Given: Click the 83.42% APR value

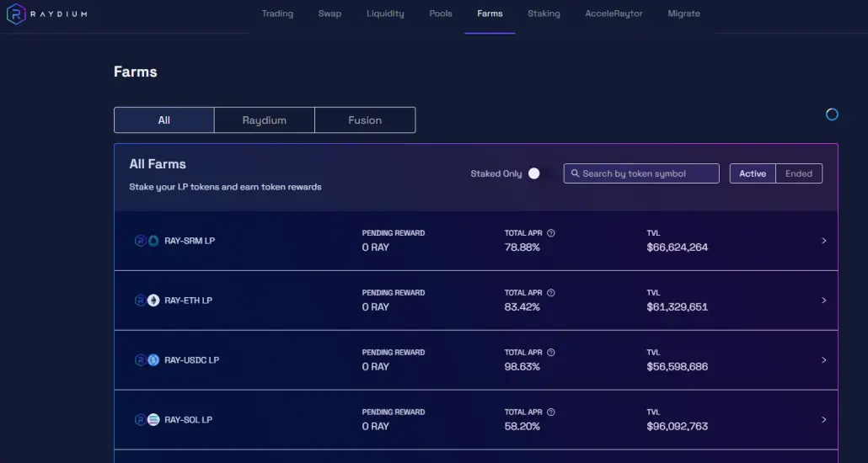Looking at the screenshot, I should [522, 307].
